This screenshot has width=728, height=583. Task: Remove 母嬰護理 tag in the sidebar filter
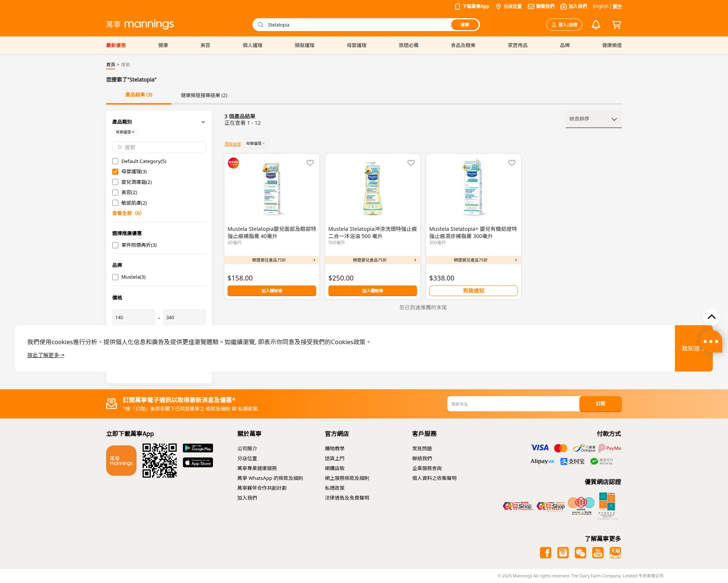(x=133, y=132)
